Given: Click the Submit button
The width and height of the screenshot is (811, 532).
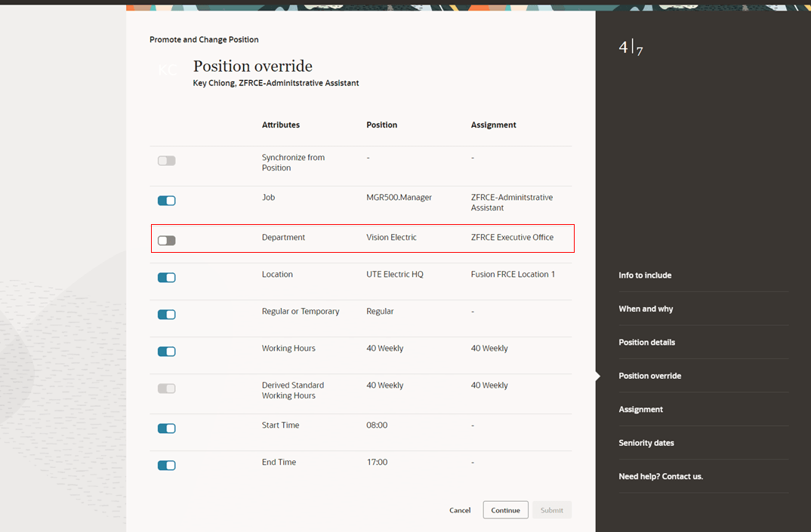Looking at the screenshot, I should 552,510.
